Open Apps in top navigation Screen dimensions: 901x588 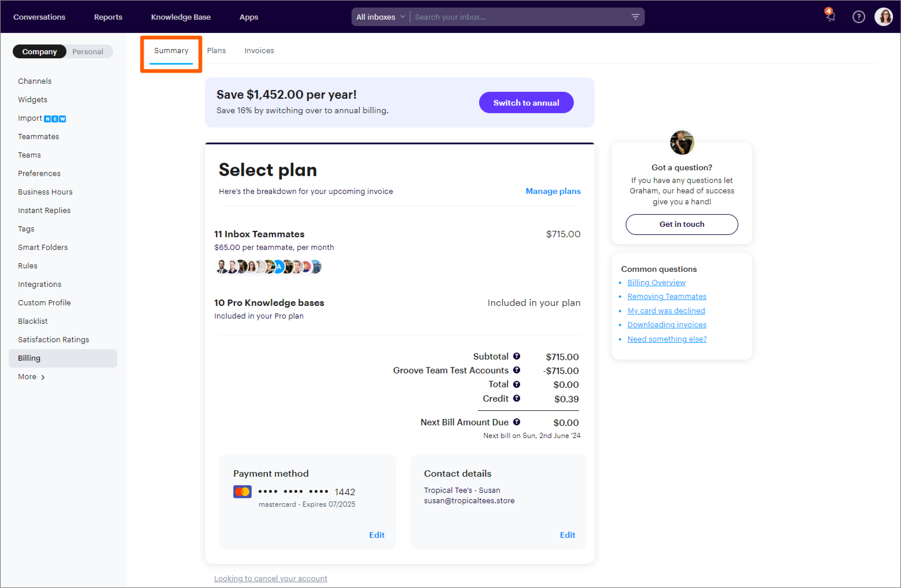[x=249, y=17]
